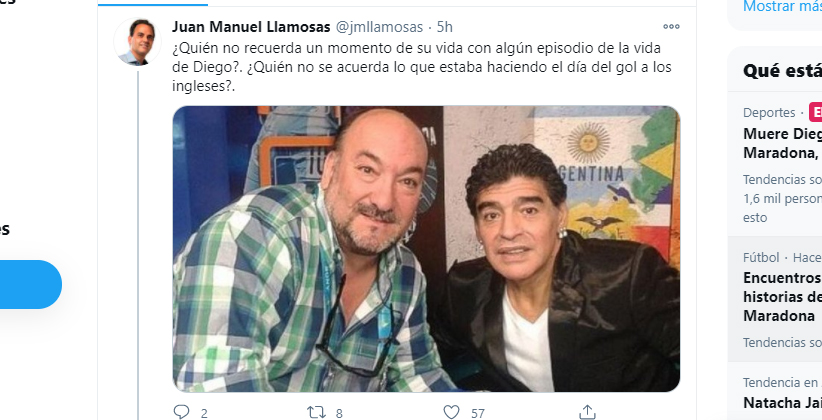Screen dimensions: 822x420
Task: Open the photo with Maradona attached to tweet
Action: pyautogui.click(x=426, y=249)
